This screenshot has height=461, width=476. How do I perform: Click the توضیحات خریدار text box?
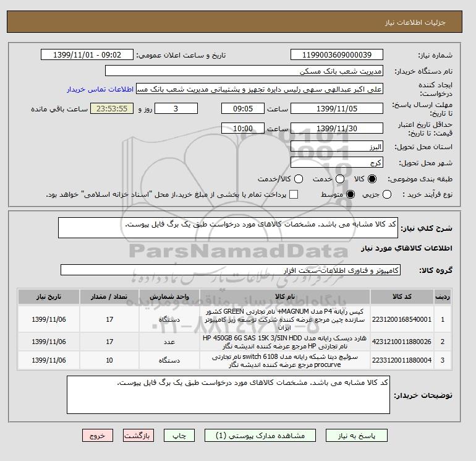[x=229, y=395]
